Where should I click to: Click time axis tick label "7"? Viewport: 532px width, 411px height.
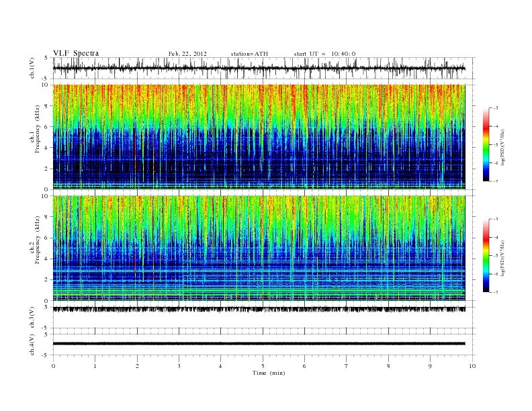pyautogui.click(x=347, y=366)
